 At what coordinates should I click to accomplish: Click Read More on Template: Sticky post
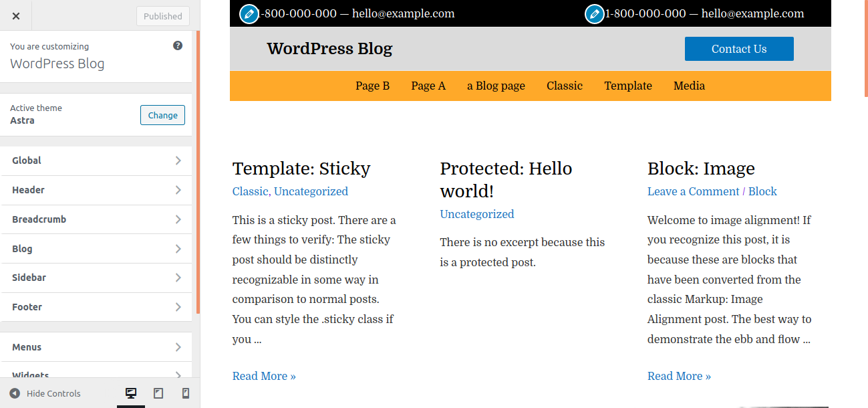(x=263, y=375)
